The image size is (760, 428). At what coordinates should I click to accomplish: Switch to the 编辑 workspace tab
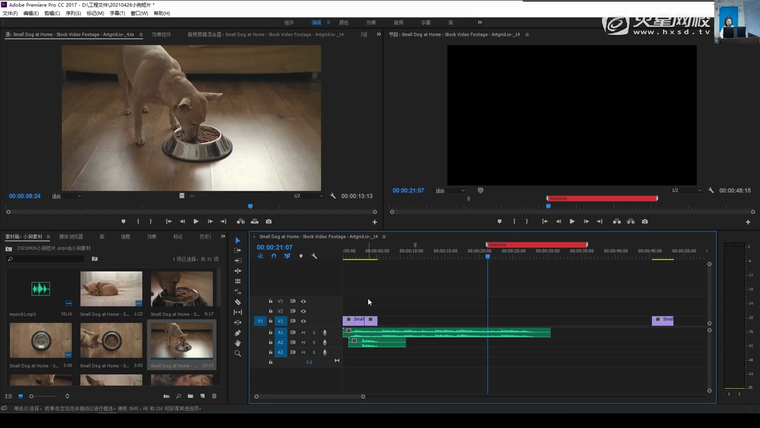pyautogui.click(x=317, y=22)
